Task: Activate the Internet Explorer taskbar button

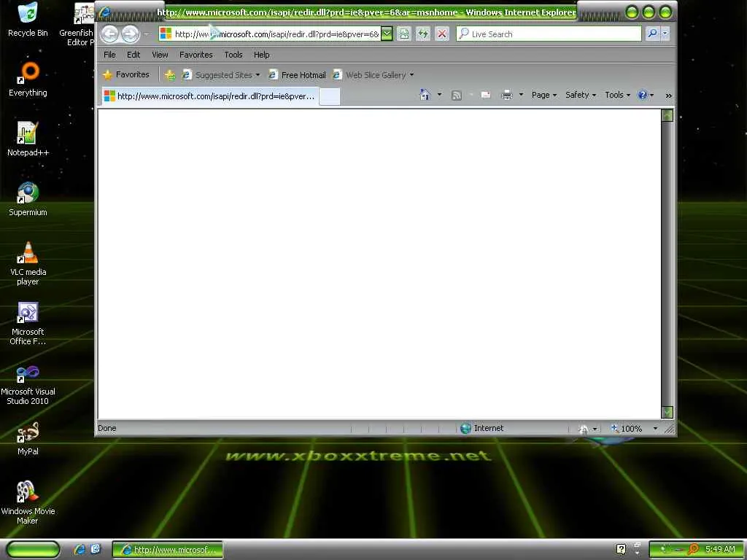Action: tap(167, 550)
